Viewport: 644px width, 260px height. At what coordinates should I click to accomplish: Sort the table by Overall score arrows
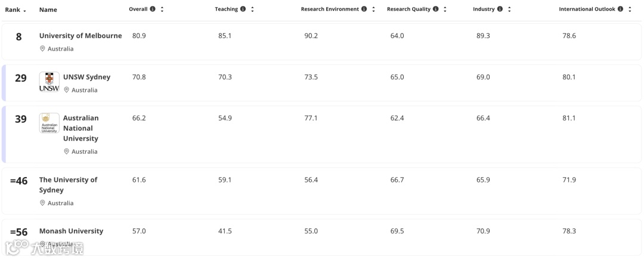pos(162,10)
